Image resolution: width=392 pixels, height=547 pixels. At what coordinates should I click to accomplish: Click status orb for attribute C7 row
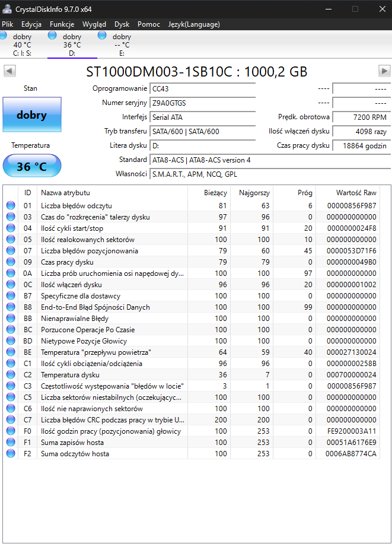[11, 419]
